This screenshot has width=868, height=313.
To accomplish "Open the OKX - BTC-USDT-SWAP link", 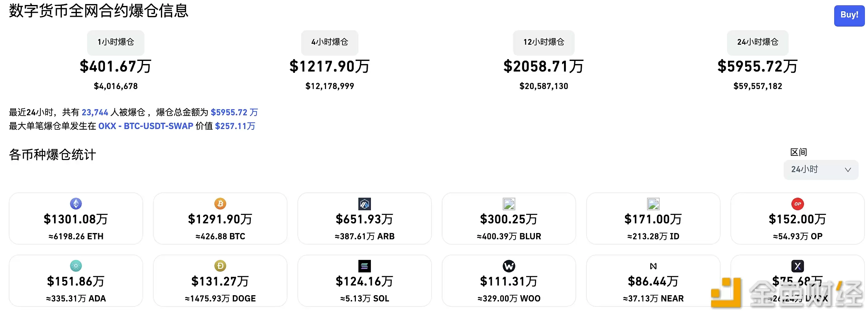I will coord(145,126).
